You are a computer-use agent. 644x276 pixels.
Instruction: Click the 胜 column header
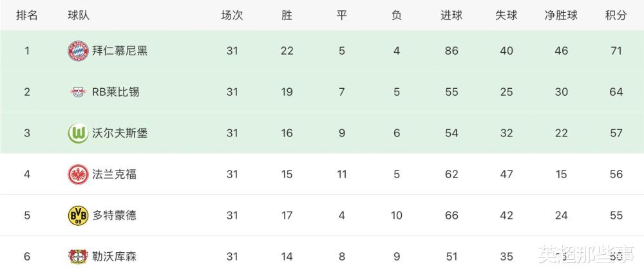click(x=287, y=15)
